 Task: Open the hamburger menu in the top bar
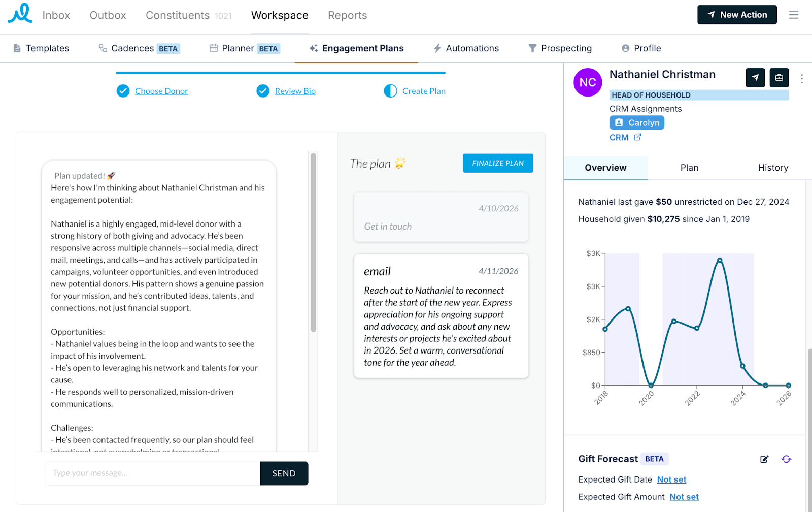pos(794,15)
